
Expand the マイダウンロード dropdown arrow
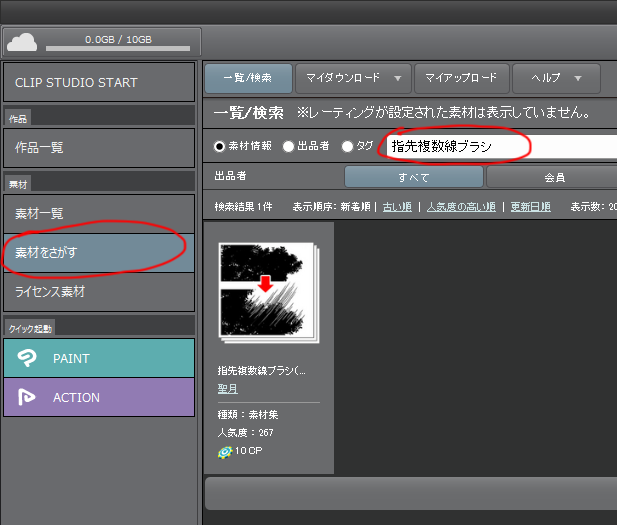(x=398, y=78)
